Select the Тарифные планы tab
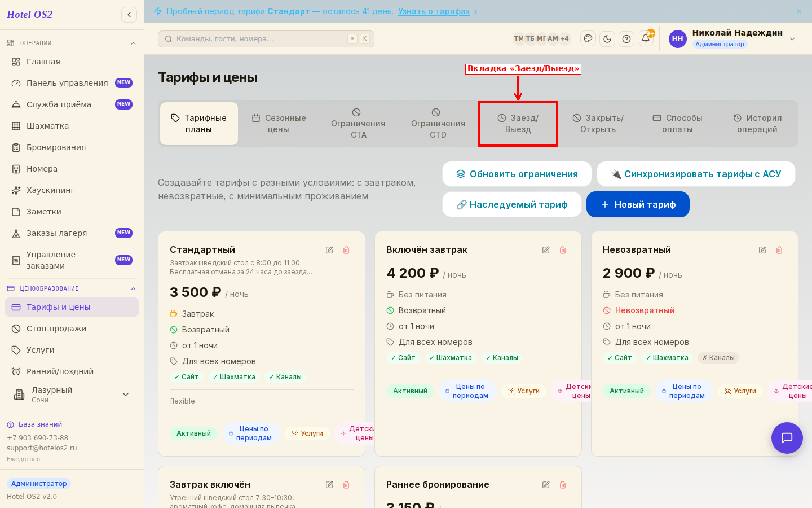 pos(199,124)
